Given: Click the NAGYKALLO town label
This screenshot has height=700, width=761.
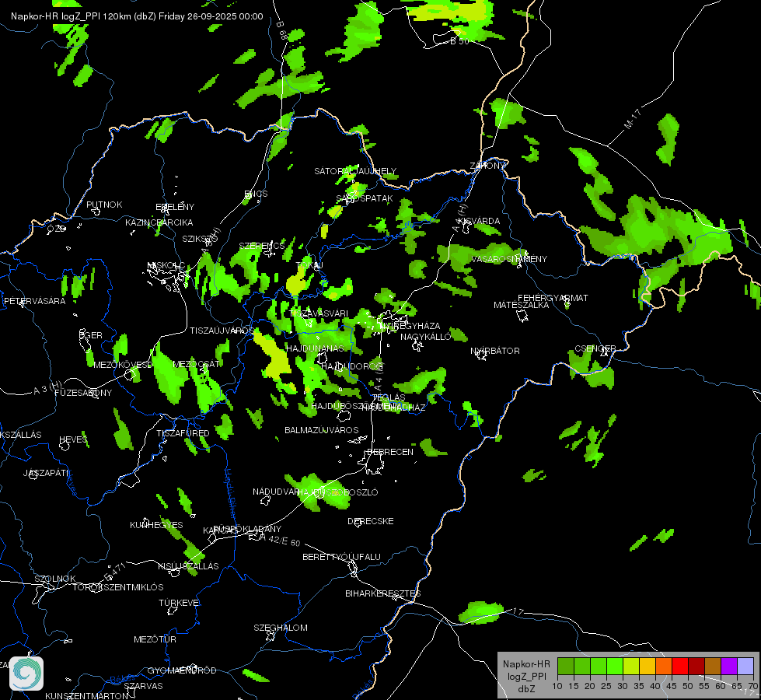Looking at the screenshot, I should tap(426, 337).
